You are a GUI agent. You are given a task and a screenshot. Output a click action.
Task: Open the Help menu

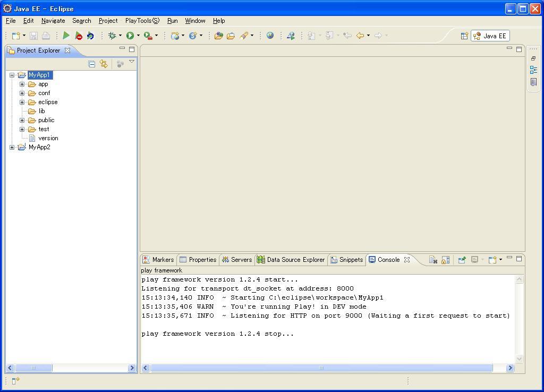[x=219, y=21]
